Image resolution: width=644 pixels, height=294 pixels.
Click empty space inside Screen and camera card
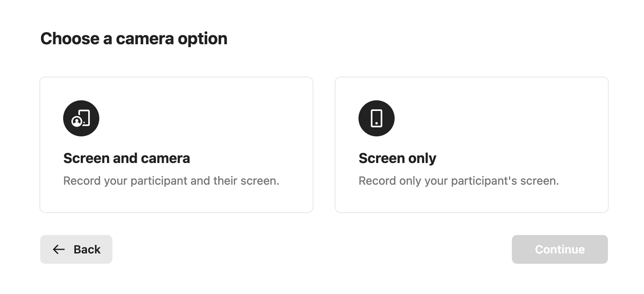(225, 112)
